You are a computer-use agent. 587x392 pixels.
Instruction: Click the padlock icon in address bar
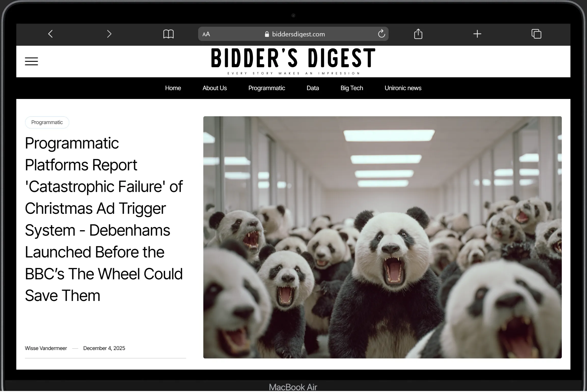coord(267,34)
